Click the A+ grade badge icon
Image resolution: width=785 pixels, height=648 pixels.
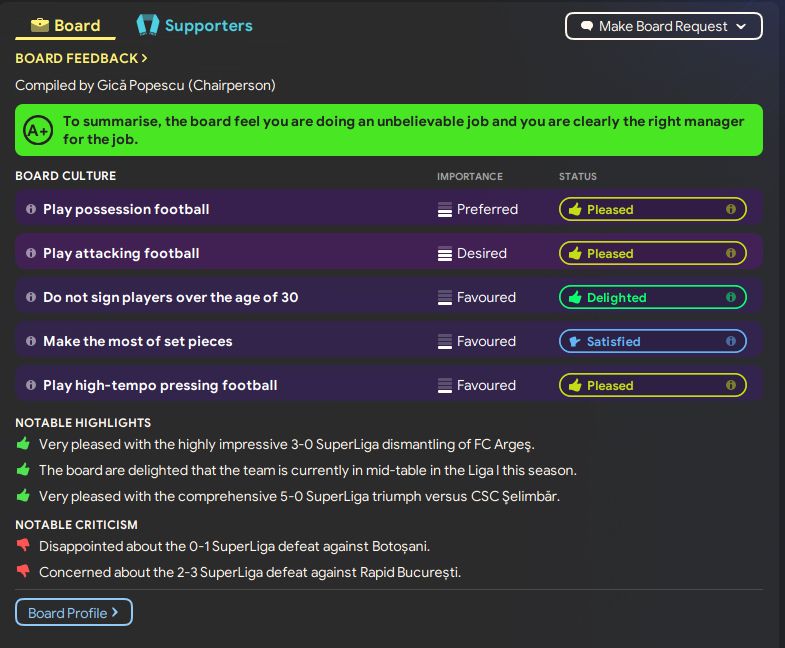click(x=38, y=130)
